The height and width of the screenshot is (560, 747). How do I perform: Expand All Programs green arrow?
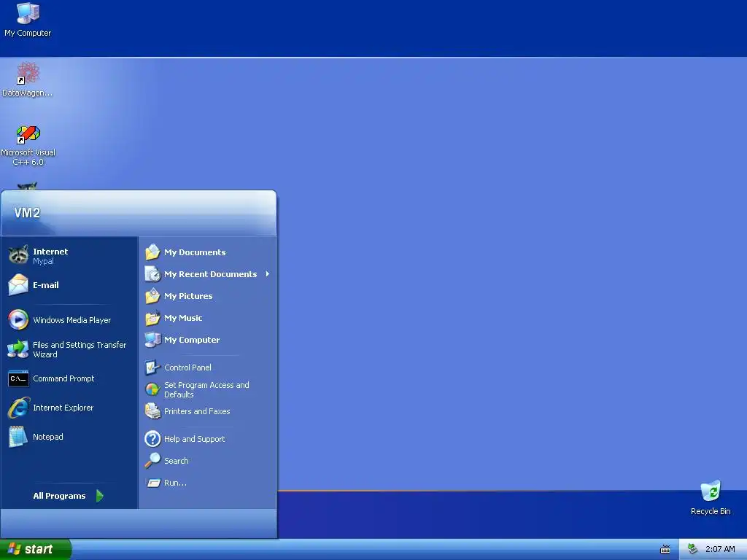point(99,496)
